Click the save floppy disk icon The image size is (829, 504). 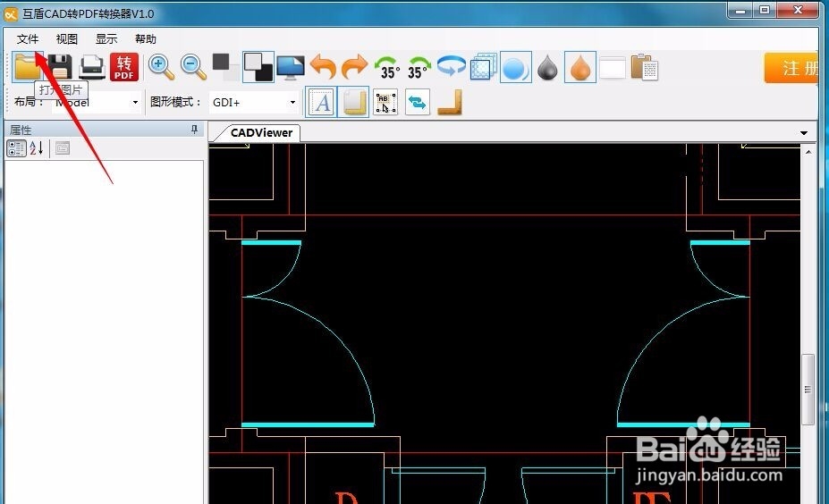(x=60, y=67)
